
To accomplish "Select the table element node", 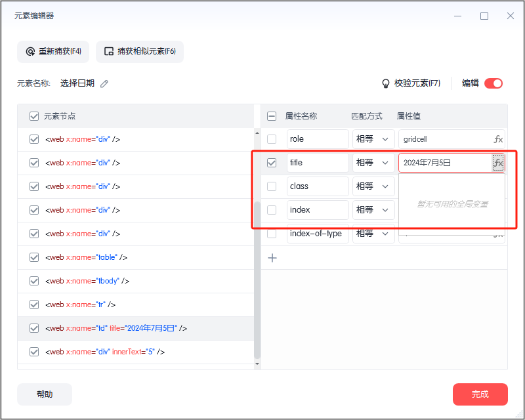I will [86, 257].
